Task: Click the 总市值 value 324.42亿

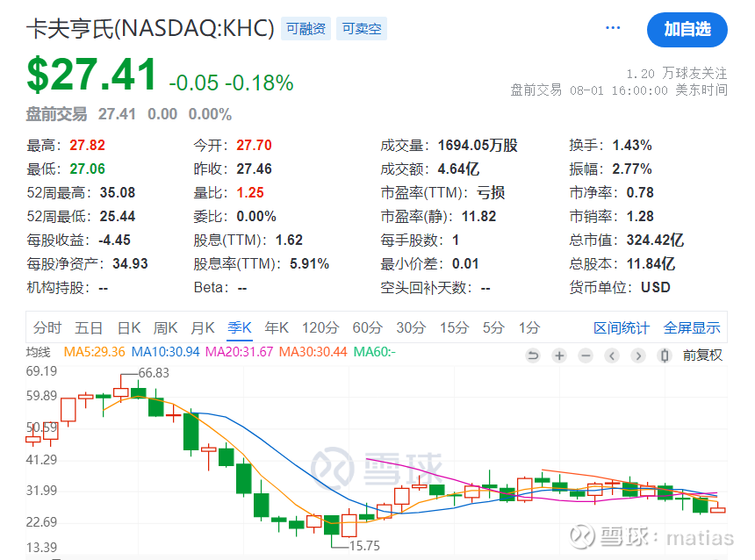Action: (x=655, y=240)
